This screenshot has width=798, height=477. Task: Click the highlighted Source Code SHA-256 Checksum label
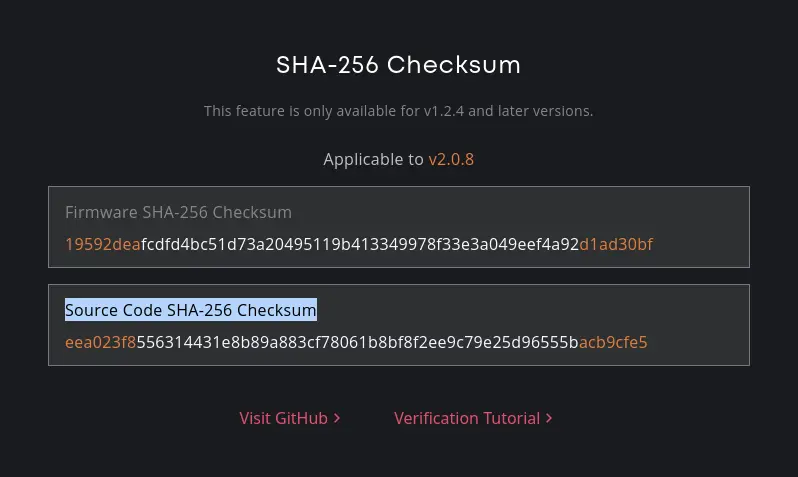[x=191, y=310]
